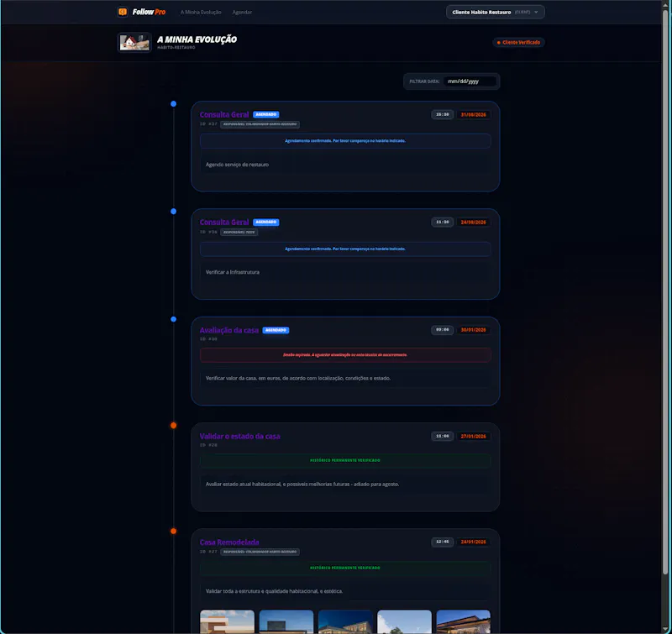Viewport: 672px width, 634px height.
Task: Open the first photo thumbnail in Casa Remodelada
Action: point(227,621)
